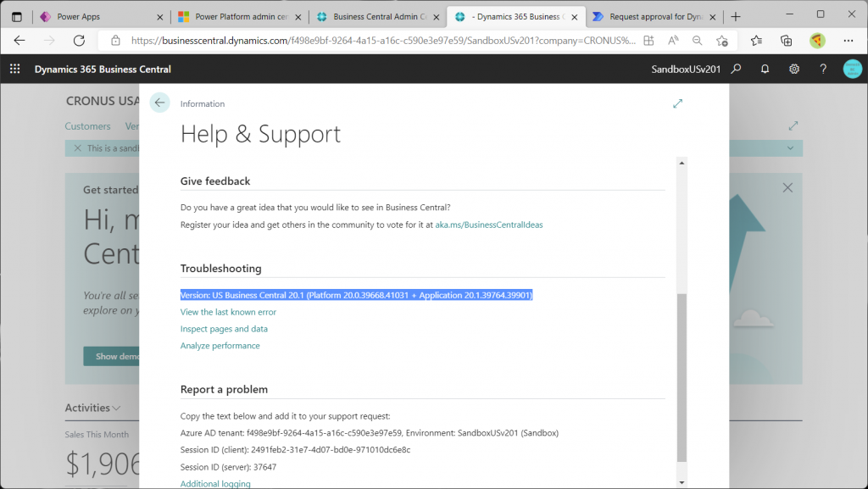Click the scrollbar down arrow
This screenshot has height=489, width=868.
(x=682, y=482)
